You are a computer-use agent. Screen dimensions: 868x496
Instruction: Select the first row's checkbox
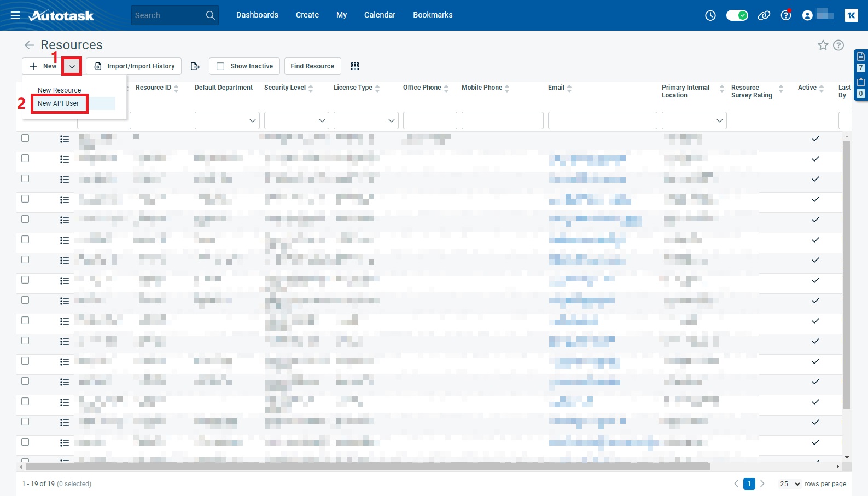coord(25,139)
